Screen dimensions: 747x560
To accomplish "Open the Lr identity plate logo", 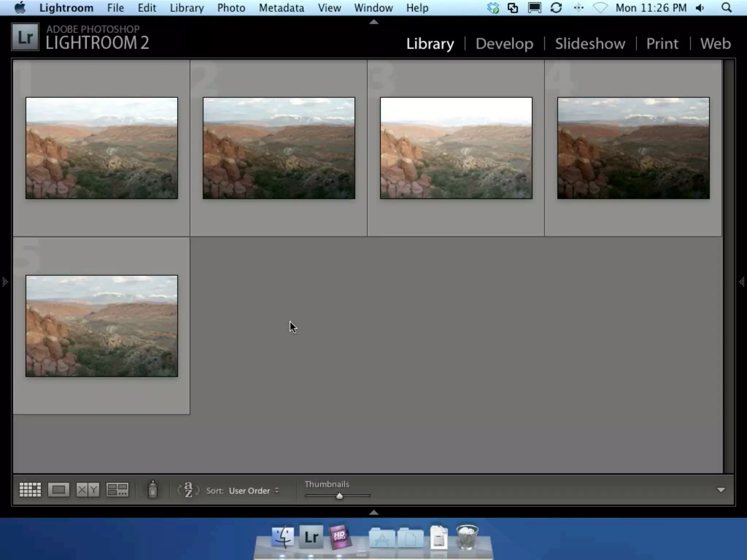I will [25, 37].
